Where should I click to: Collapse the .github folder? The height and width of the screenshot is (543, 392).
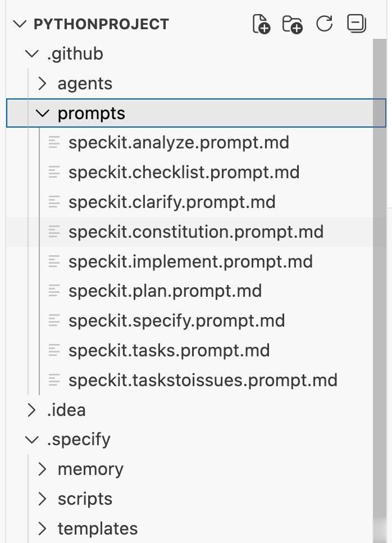[x=31, y=54]
